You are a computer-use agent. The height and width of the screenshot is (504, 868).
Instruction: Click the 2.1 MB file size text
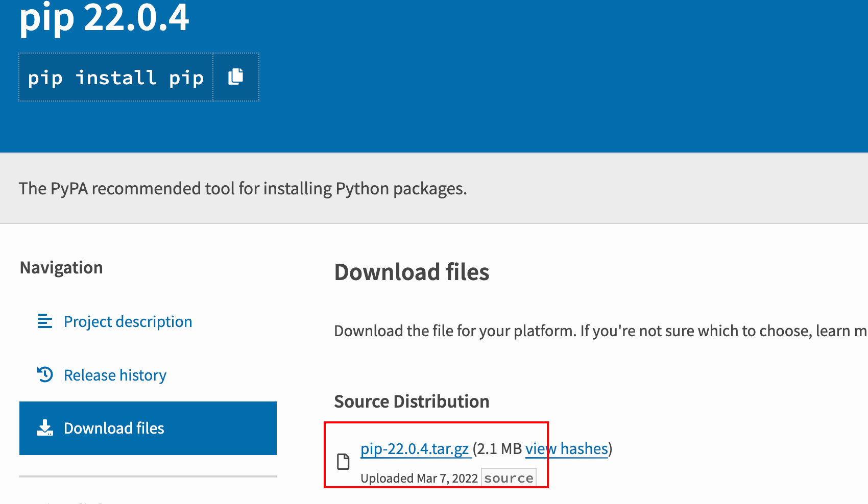click(499, 449)
